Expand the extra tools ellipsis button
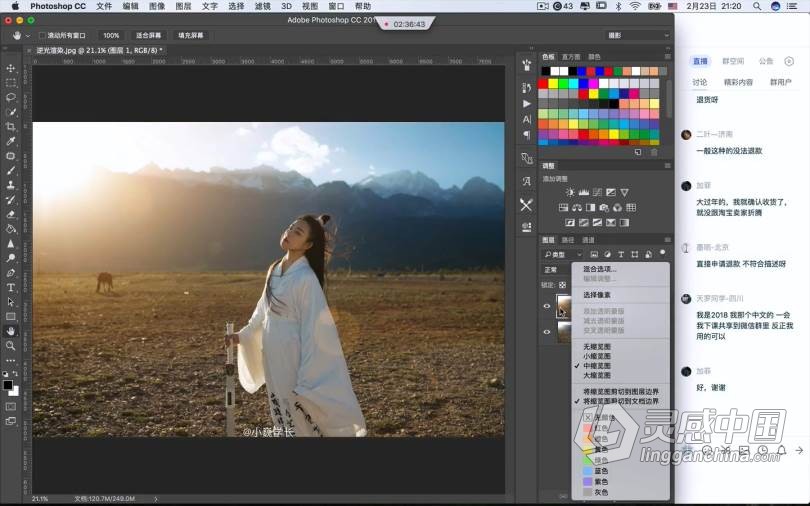Screen dimensions: 810x506 [10, 360]
